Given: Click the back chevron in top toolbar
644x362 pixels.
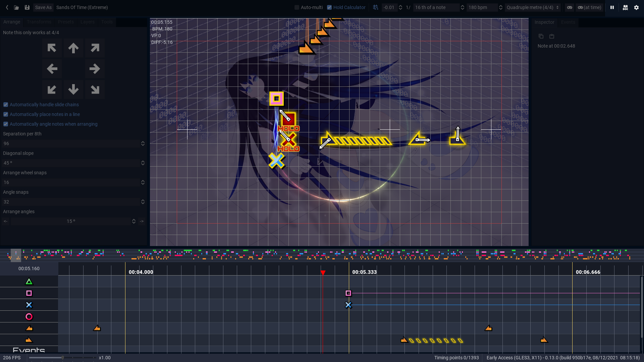Looking at the screenshot, I should point(7,7).
